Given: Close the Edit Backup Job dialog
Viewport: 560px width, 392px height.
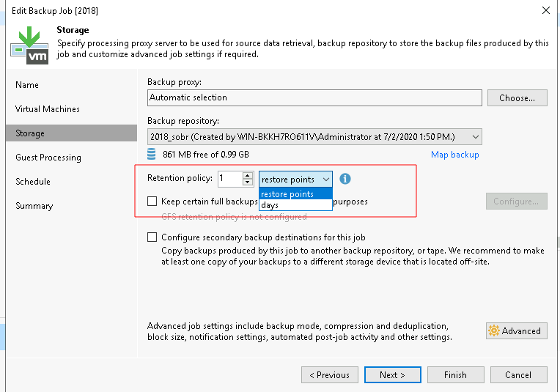Looking at the screenshot, I should 545,10.
